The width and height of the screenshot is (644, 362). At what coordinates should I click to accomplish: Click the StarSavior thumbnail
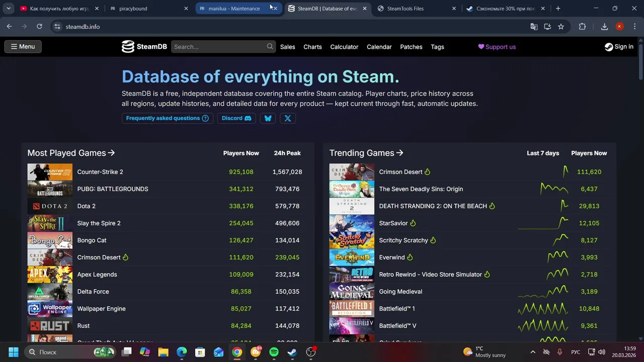pos(352,223)
